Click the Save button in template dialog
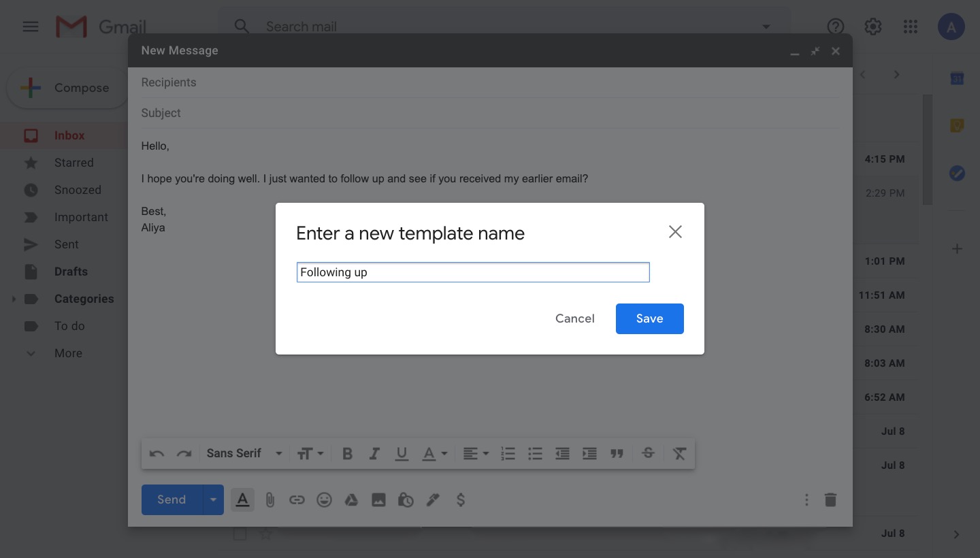The width and height of the screenshot is (980, 558). [x=649, y=318]
